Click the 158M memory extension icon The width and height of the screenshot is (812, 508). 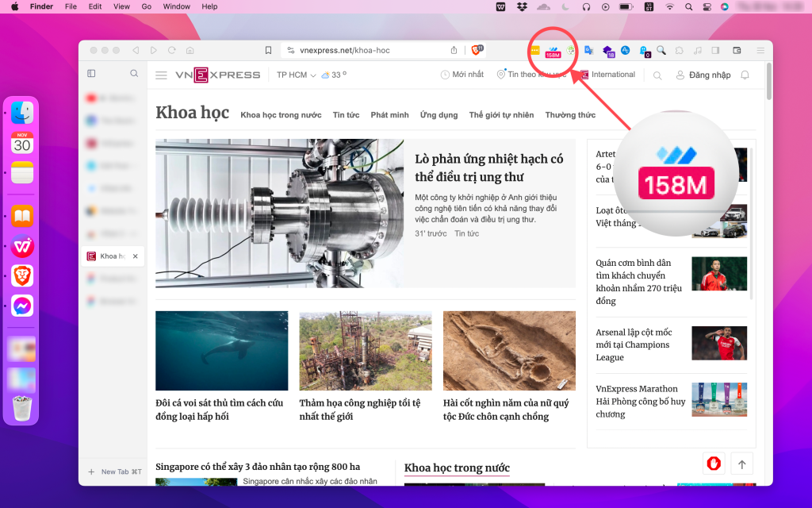[x=553, y=51]
